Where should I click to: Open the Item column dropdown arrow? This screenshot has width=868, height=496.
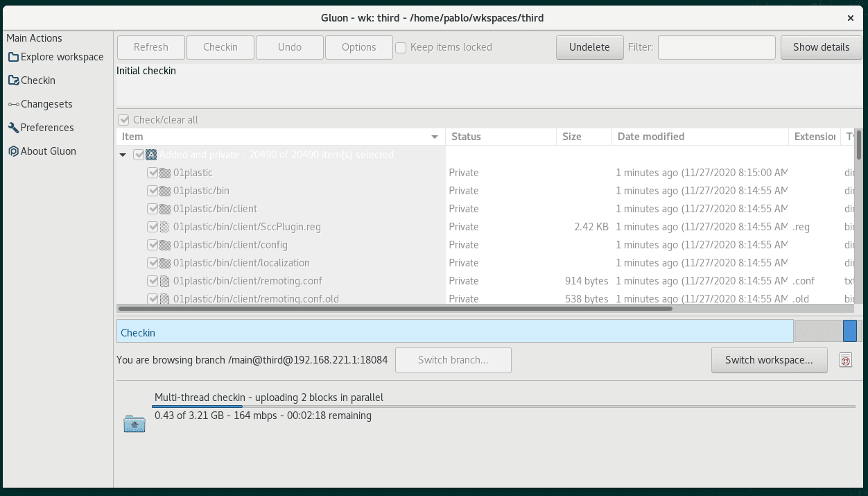click(435, 137)
